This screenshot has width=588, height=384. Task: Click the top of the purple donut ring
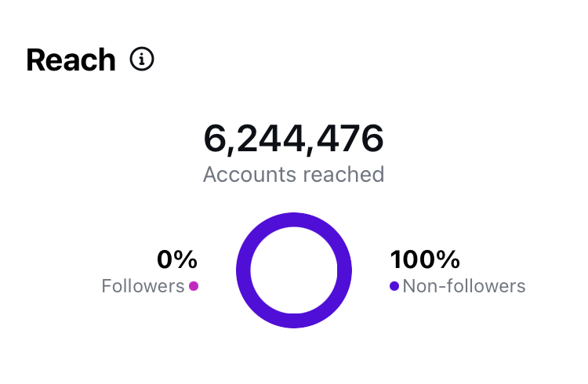[294, 219]
